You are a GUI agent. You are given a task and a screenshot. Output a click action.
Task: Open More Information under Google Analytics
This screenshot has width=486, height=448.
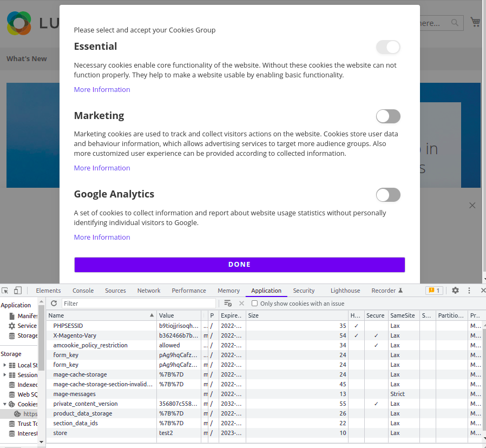[102, 238]
